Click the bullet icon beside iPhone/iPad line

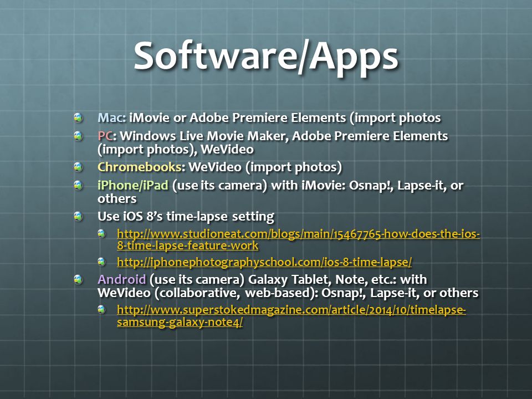click(x=78, y=185)
